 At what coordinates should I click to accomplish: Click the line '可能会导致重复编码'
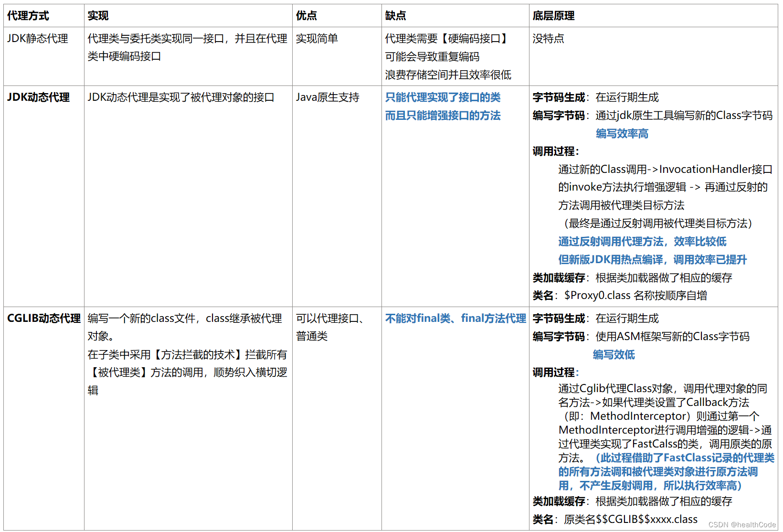[432, 57]
